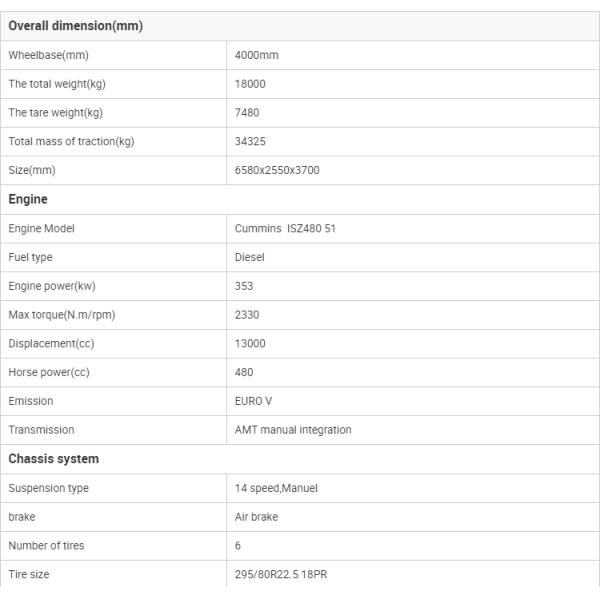Click the Number of tires label
The height and width of the screenshot is (600, 600).
pos(47,546)
